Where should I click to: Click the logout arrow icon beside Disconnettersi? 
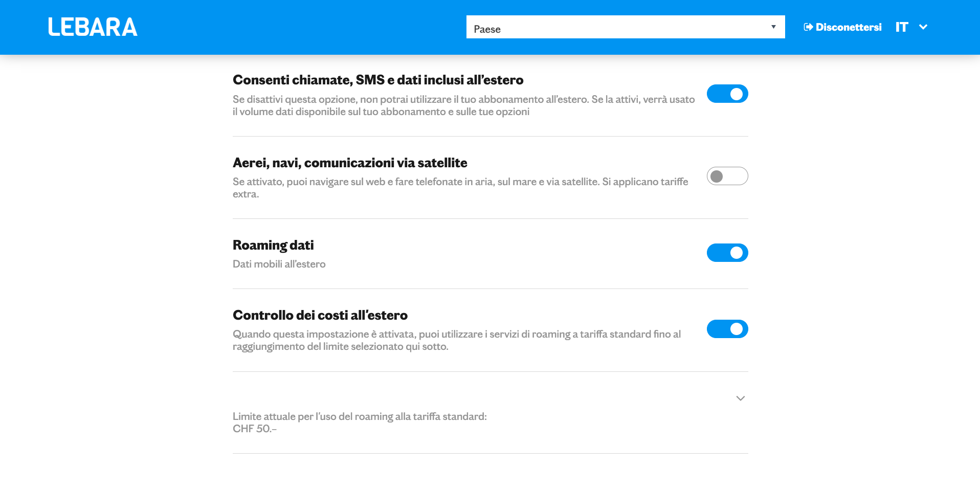point(808,27)
